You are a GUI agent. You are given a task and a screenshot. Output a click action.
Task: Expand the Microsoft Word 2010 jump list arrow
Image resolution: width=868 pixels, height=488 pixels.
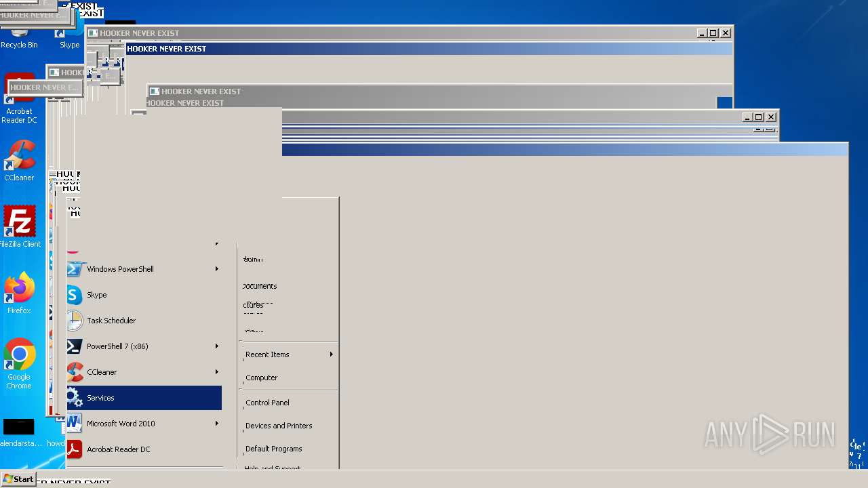pos(217,424)
